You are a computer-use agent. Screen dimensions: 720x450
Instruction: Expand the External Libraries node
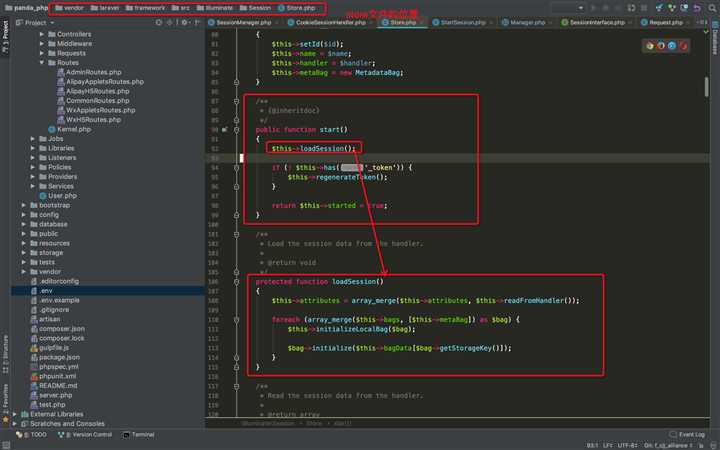[x=15, y=414]
